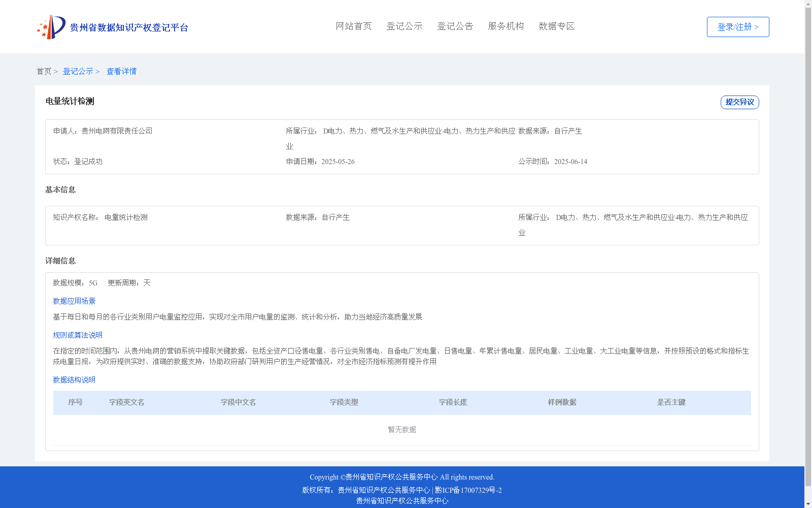Click the 提交异议 button

[740, 102]
